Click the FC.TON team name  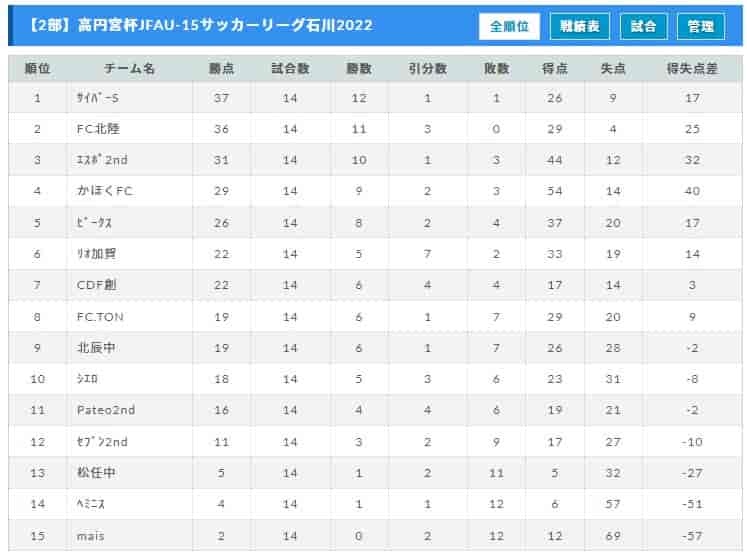(100, 317)
